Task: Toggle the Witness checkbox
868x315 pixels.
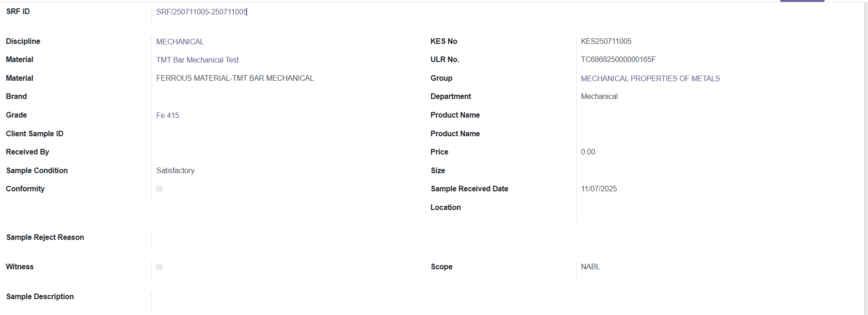Action: pyautogui.click(x=160, y=267)
